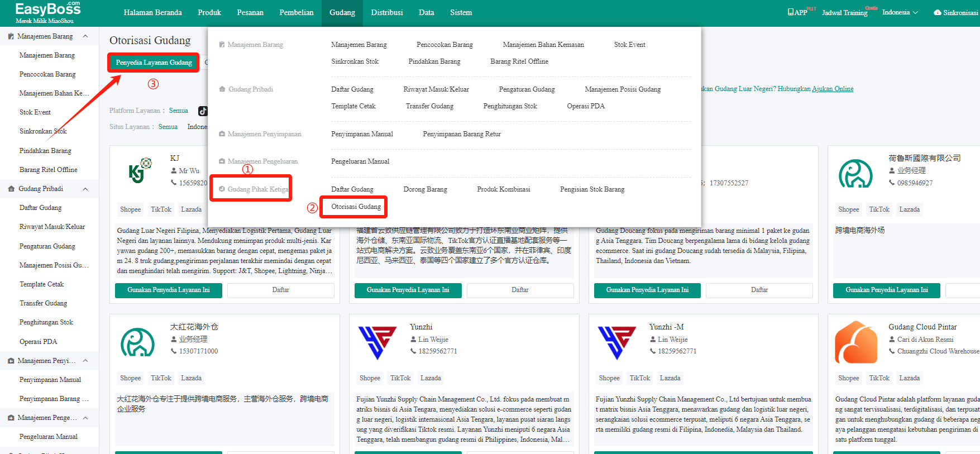Click the Gudang Pribadi house icon in sidebar
Screen dimensions: 980x454
coord(11,189)
